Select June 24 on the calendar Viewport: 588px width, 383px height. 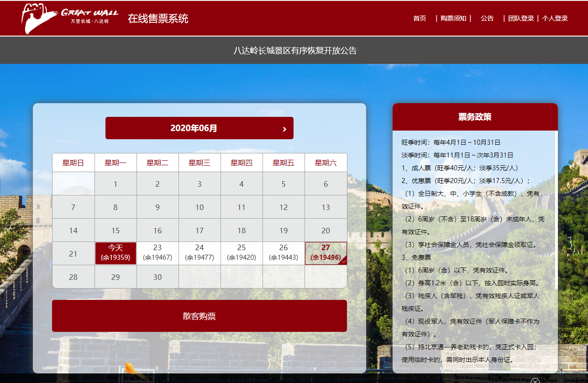click(x=199, y=253)
